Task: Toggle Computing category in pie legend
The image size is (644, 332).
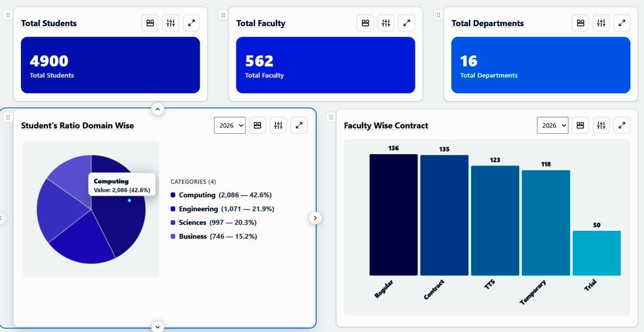Action: (x=221, y=195)
